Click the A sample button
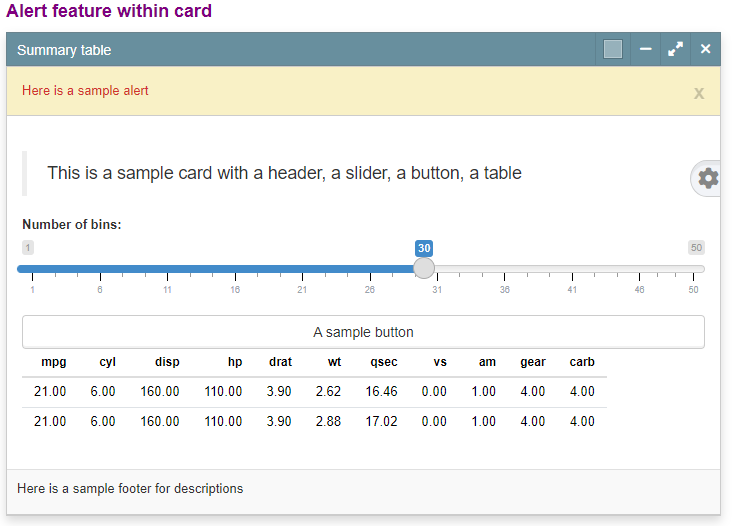Screen dimensions: 732x526 [363, 332]
